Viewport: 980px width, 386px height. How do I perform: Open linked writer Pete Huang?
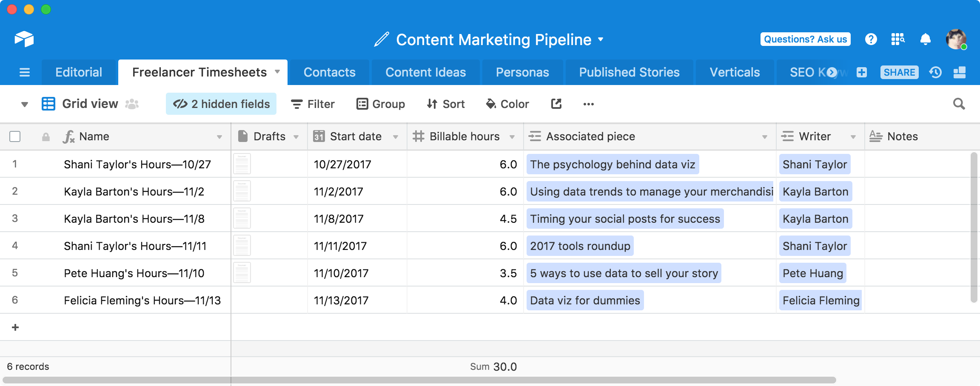click(813, 273)
